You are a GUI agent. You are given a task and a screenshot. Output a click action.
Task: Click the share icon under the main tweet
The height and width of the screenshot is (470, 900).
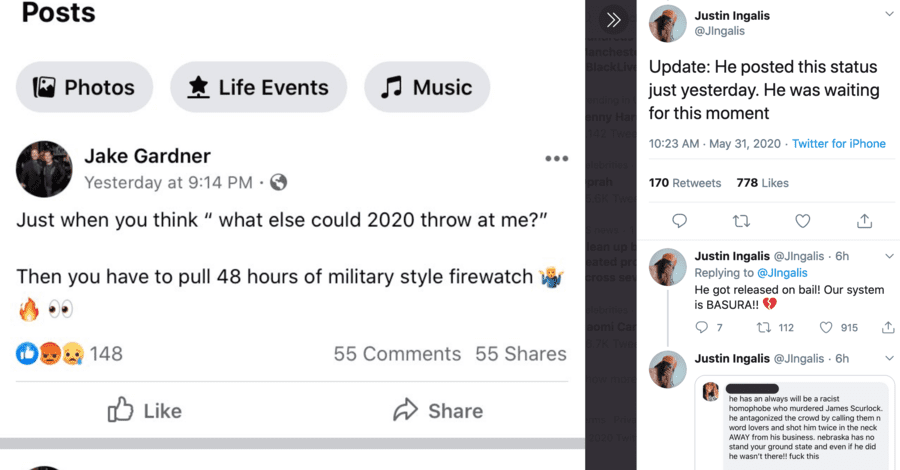pyautogui.click(x=864, y=221)
